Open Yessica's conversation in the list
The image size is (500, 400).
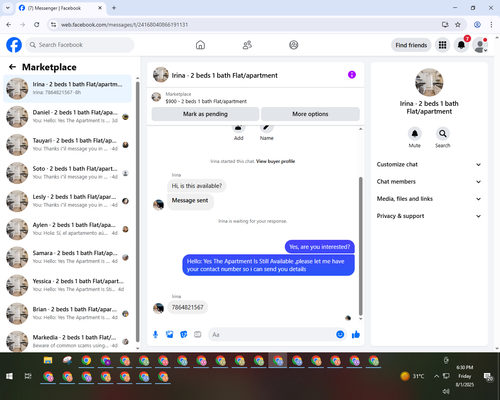(68, 285)
